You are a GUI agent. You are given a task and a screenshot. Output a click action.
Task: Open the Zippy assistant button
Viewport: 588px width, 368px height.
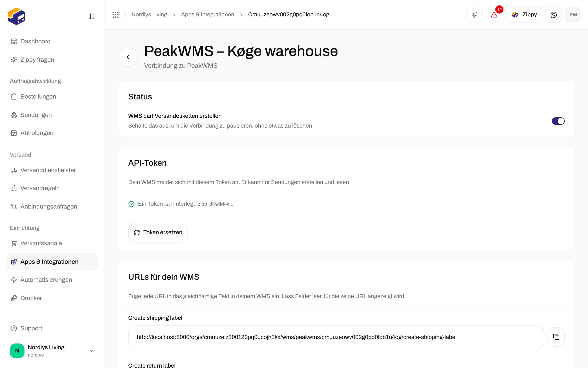click(524, 15)
